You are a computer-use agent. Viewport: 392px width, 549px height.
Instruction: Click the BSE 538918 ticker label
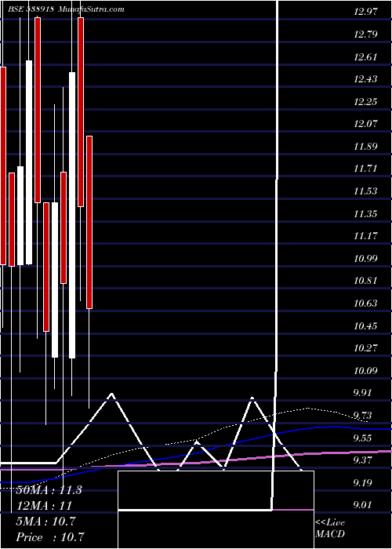click(x=31, y=9)
